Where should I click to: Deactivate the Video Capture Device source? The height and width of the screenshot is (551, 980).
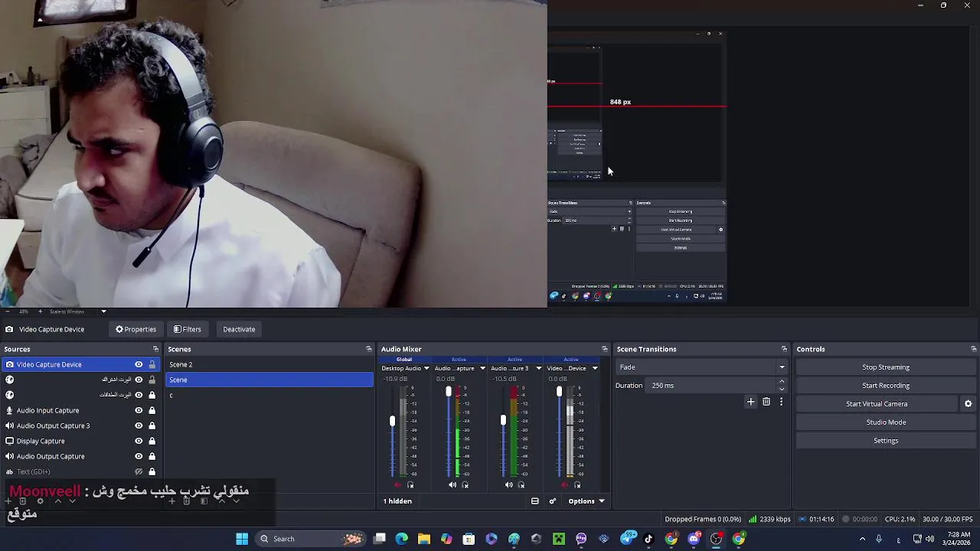239,329
